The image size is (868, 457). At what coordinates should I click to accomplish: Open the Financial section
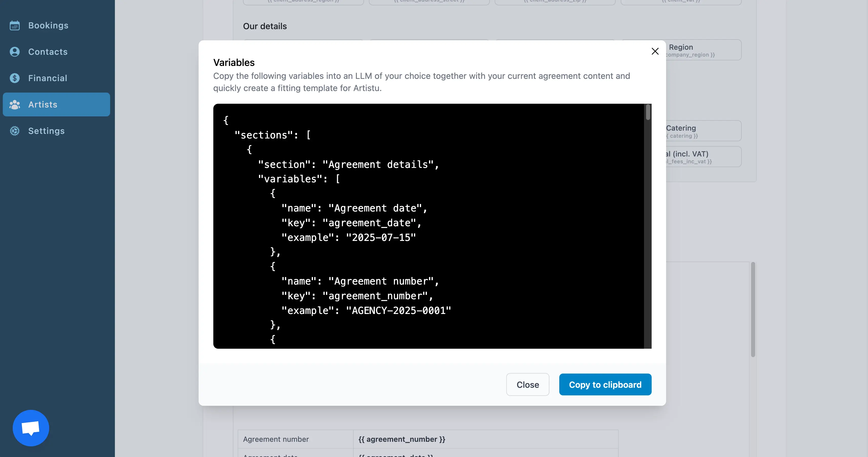47,78
